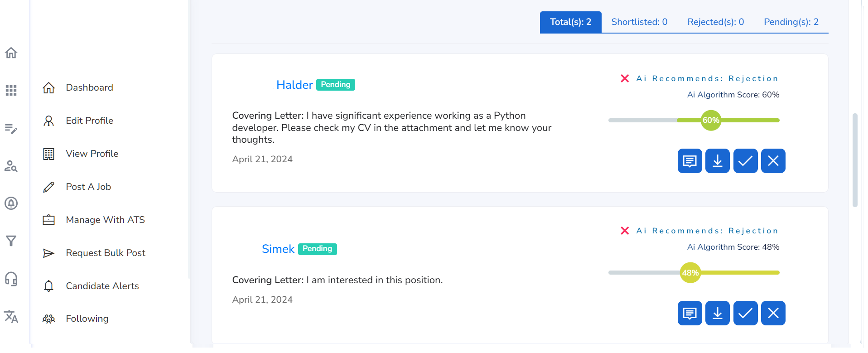Screen dimensions: 868x353
Task: Show the Rejected(s): 0 tab
Action: [x=715, y=22]
